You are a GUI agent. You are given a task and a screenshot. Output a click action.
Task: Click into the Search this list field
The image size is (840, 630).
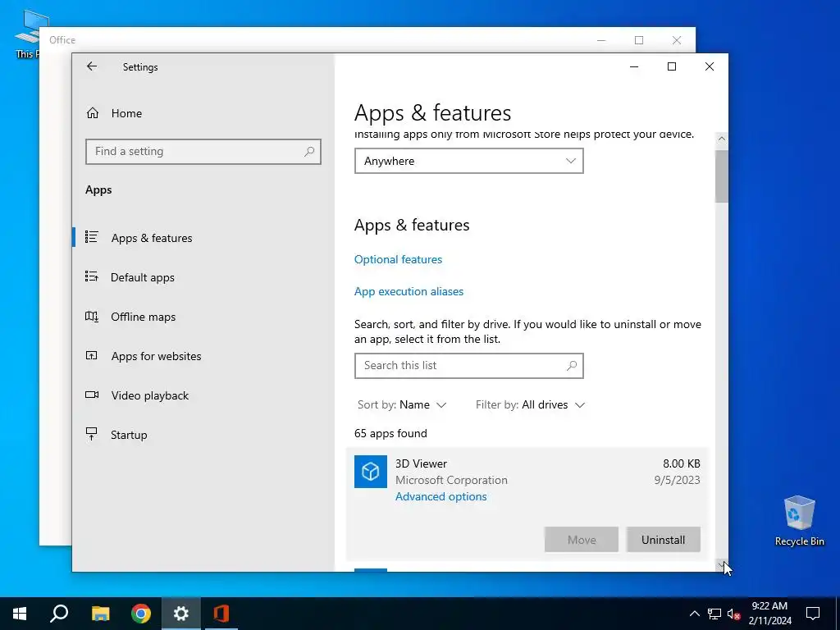[468, 366]
